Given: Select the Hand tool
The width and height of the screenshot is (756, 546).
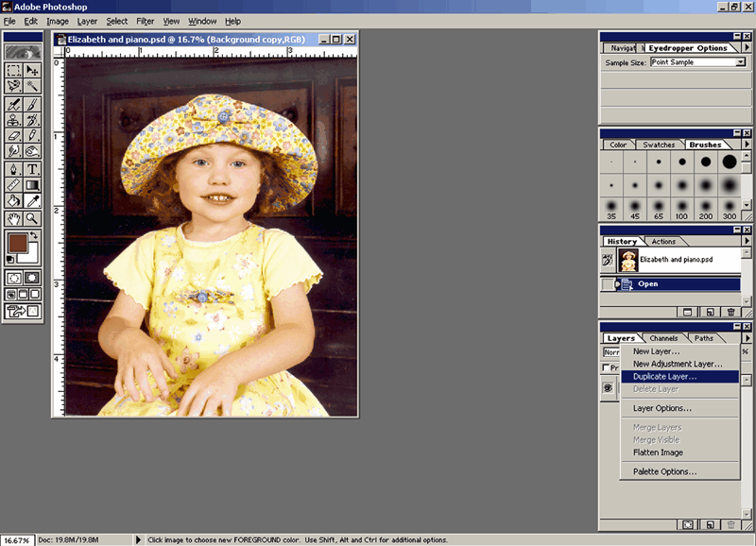Looking at the screenshot, I should 14,218.
